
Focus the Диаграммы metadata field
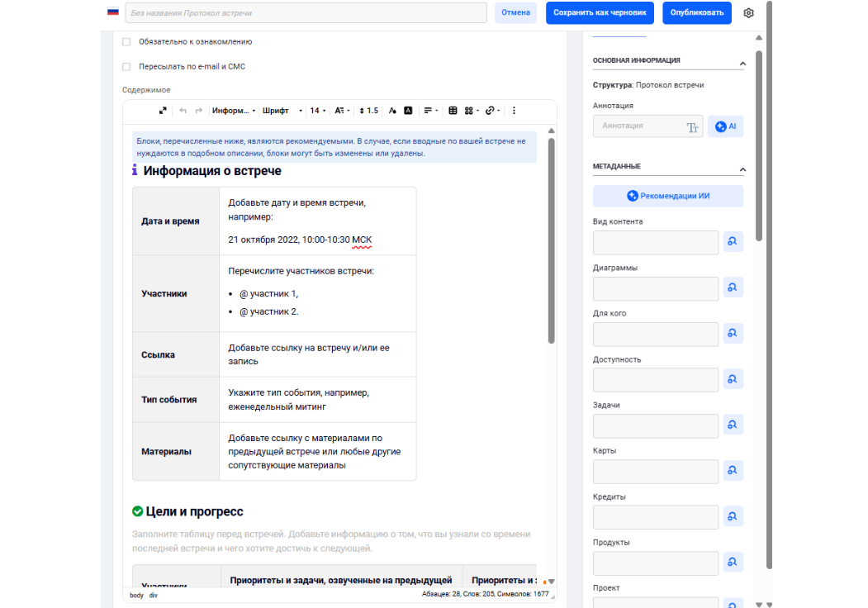point(656,288)
